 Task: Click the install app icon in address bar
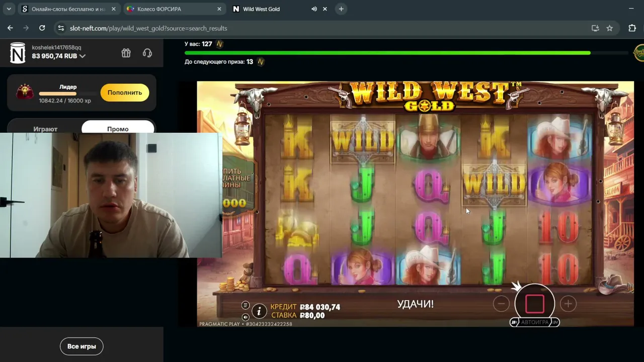pos(595,28)
